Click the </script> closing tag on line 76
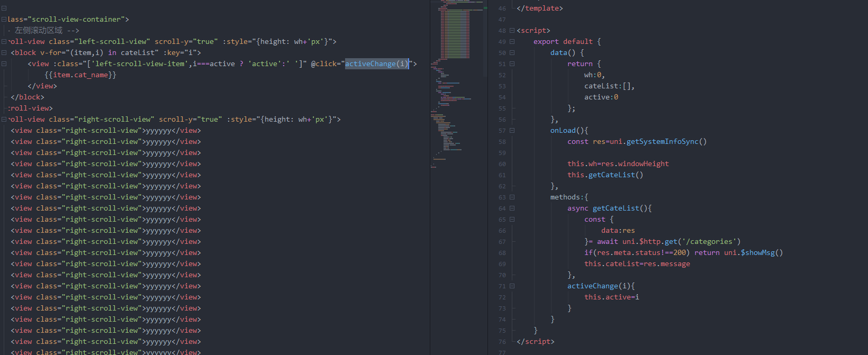This screenshot has height=355, width=868. pos(536,342)
